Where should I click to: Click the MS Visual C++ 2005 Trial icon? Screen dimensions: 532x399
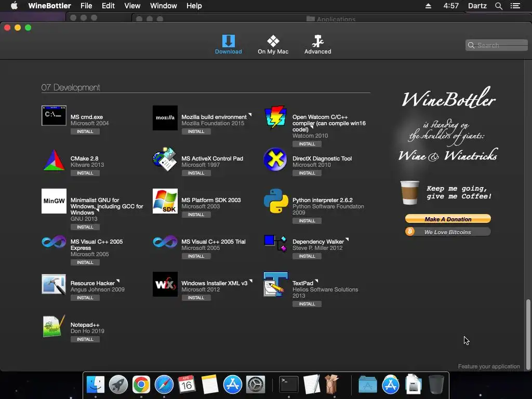[x=165, y=242]
